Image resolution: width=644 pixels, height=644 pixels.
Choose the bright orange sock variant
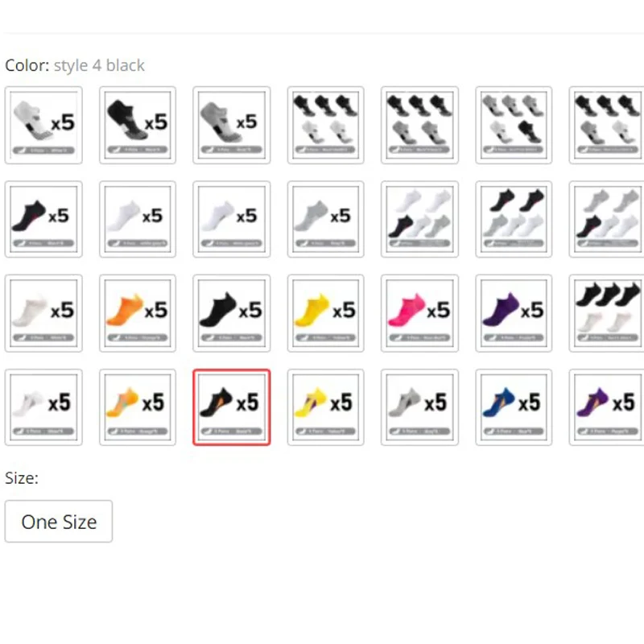[x=137, y=312]
